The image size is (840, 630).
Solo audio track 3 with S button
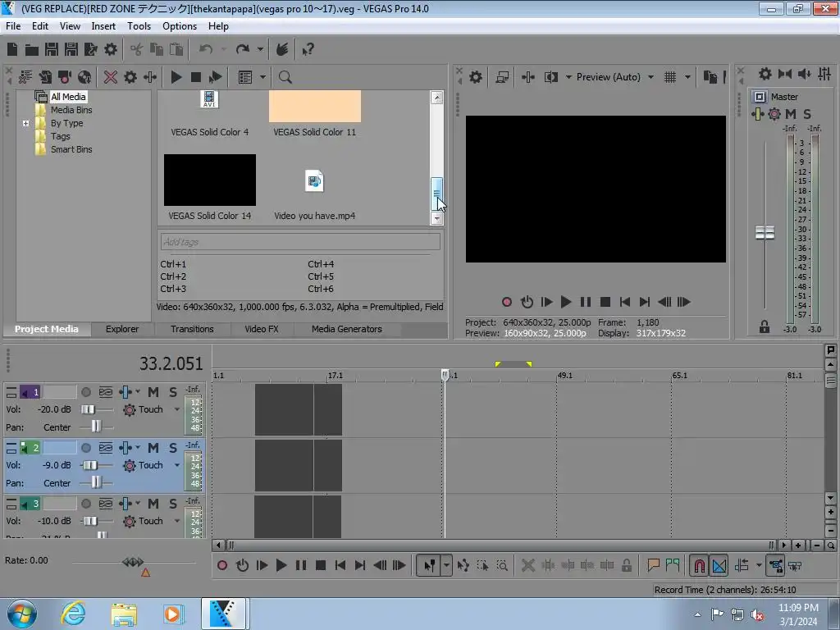point(172,504)
